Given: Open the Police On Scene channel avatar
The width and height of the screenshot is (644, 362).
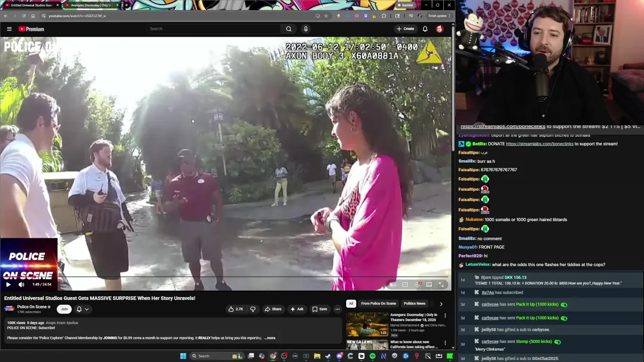Looking at the screenshot, I should click(9, 309).
